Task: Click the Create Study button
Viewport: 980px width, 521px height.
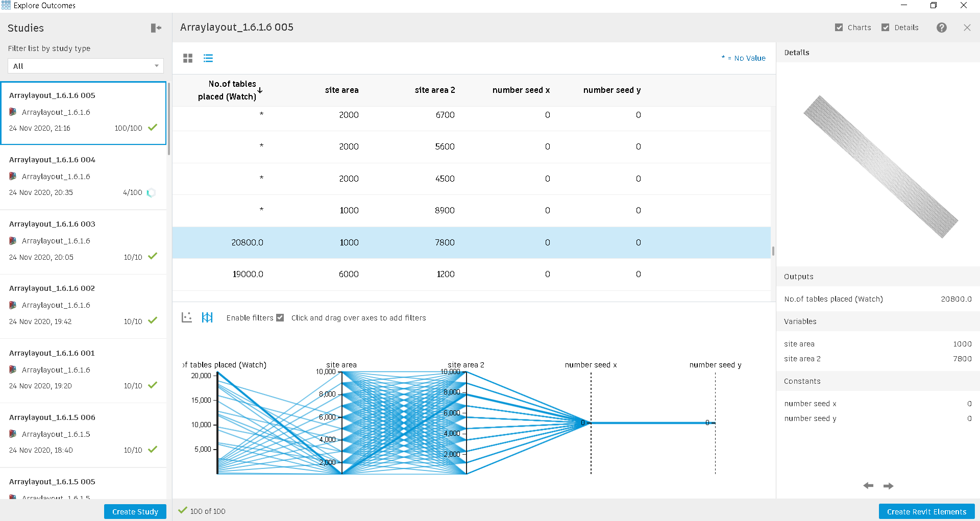Action: 135,511
